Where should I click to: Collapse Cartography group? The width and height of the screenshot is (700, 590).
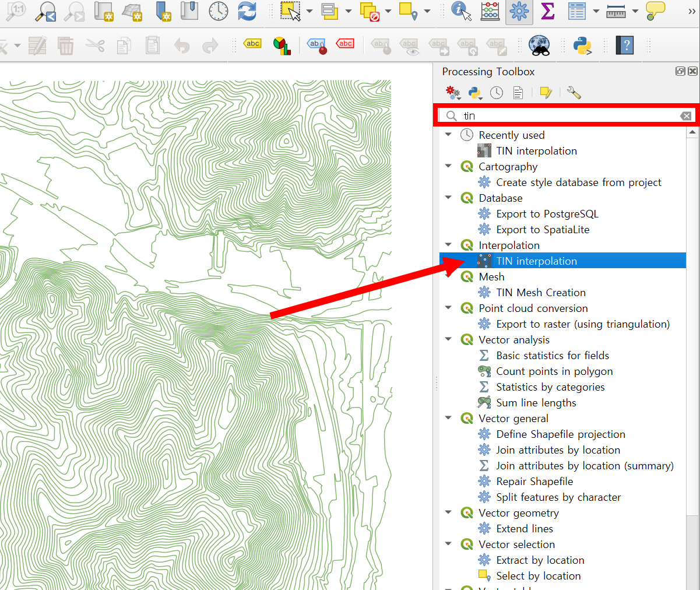click(448, 166)
